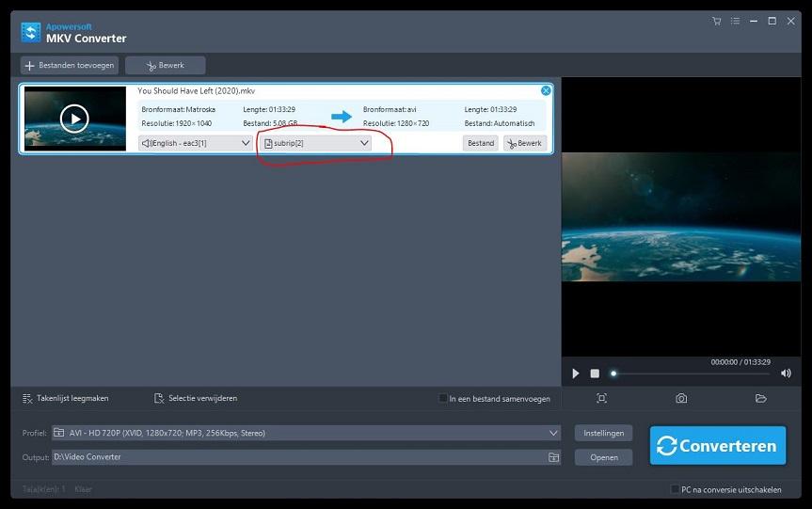Play the video thumbnail of You Should Have Left
This screenshot has height=509, width=812.
(x=74, y=119)
